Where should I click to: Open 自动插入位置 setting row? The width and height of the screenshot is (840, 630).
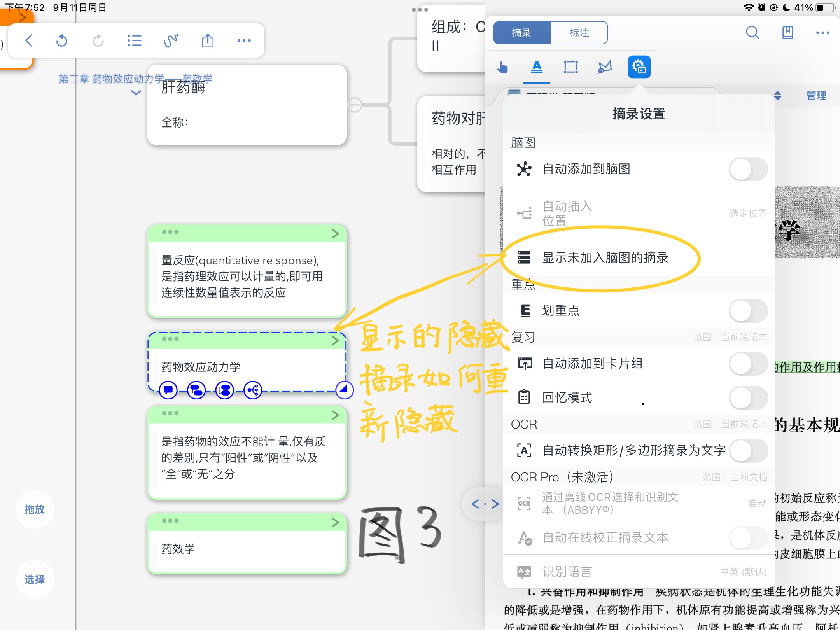(x=639, y=213)
